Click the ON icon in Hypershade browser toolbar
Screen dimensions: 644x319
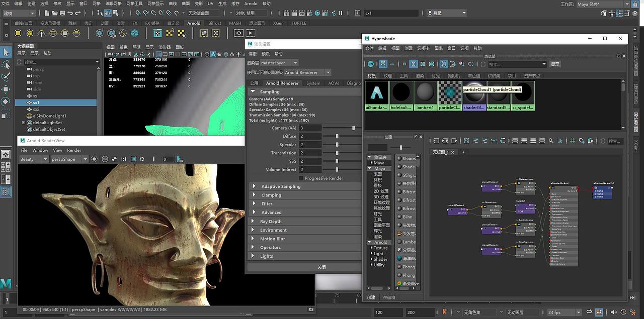pyautogui.click(x=371, y=64)
